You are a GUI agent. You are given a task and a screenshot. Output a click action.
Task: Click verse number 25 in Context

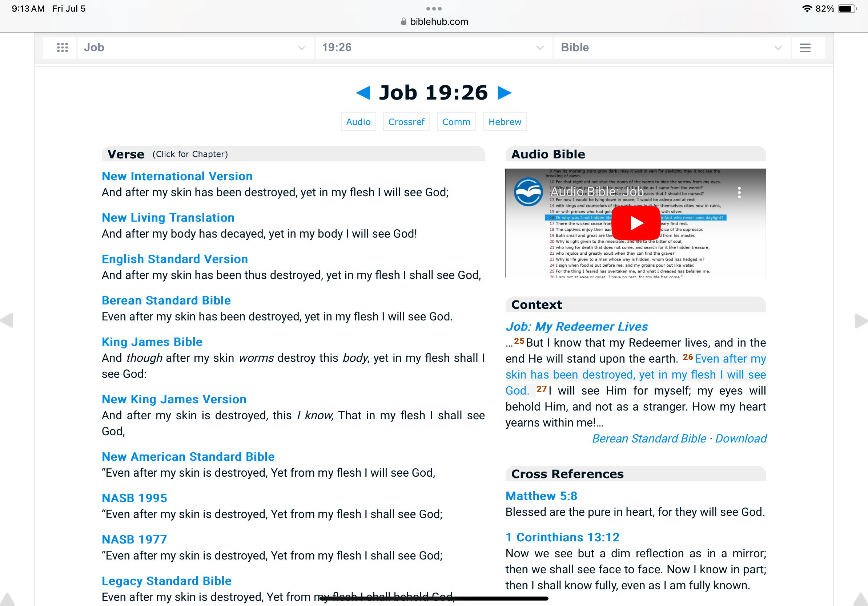tap(519, 341)
